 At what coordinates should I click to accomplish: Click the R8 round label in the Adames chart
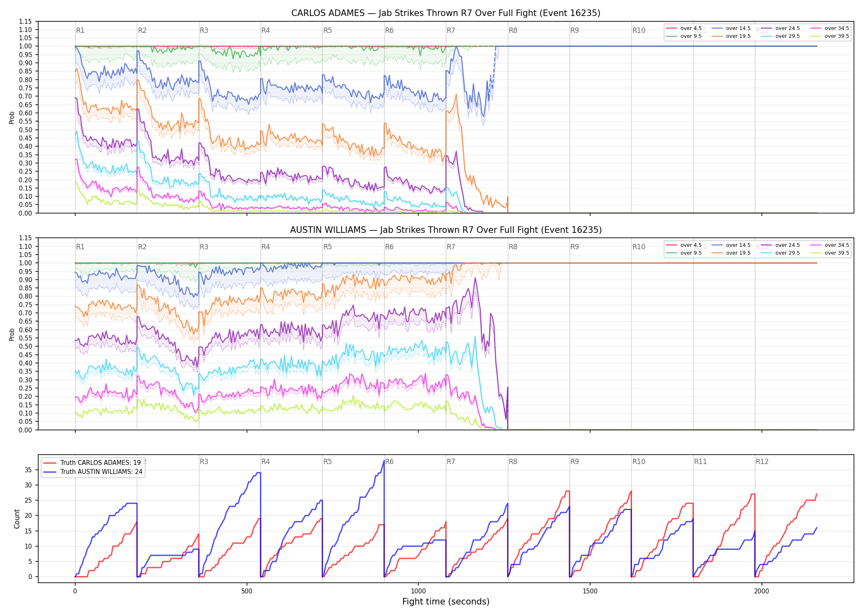(x=513, y=30)
